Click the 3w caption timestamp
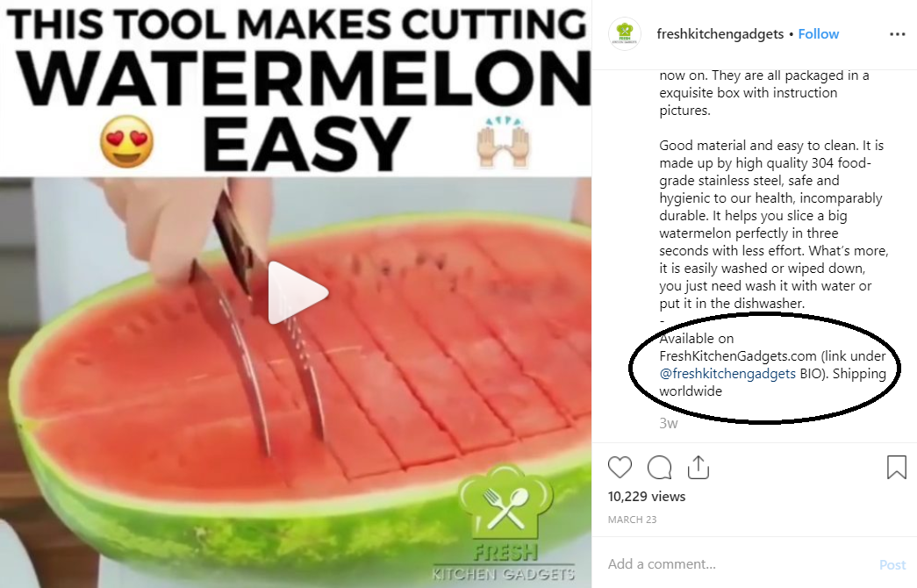 pyautogui.click(x=669, y=423)
